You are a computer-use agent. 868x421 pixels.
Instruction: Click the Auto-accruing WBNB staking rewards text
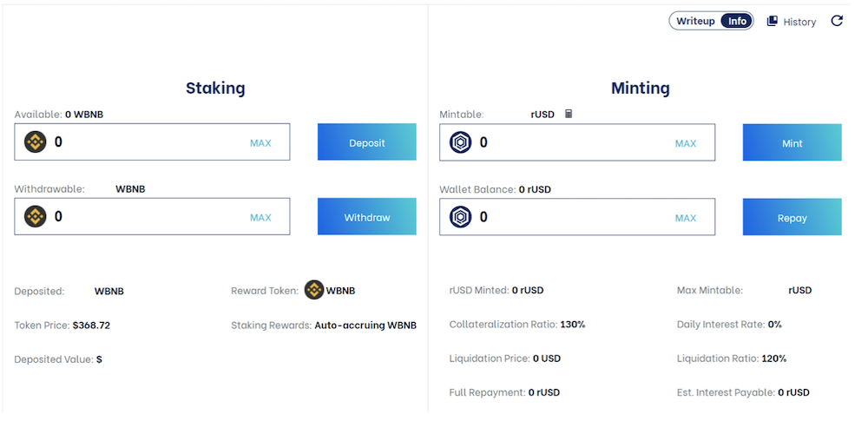pyautogui.click(x=365, y=326)
